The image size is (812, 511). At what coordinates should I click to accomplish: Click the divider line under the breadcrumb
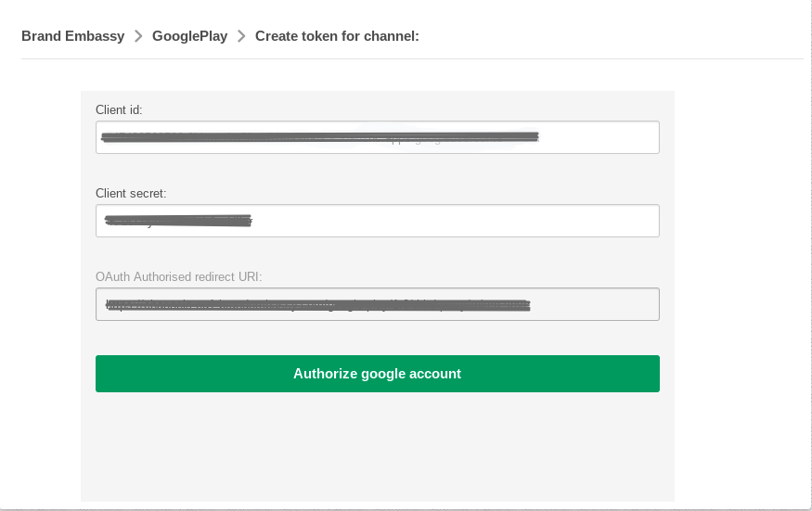pyautogui.click(x=412, y=59)
